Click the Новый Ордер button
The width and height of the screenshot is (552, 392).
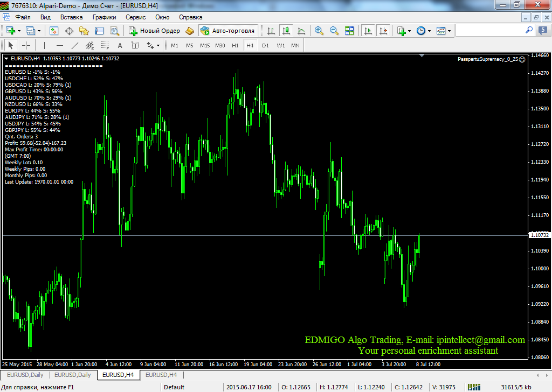point(154,31)
